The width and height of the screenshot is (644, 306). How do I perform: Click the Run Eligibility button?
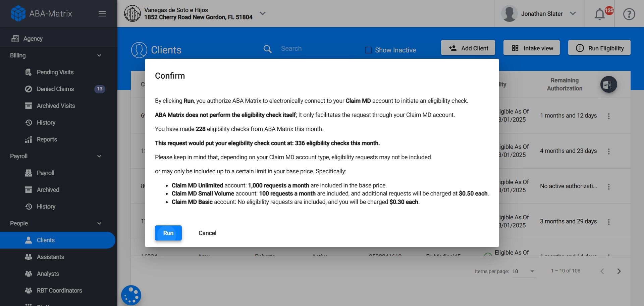(599, 48)
